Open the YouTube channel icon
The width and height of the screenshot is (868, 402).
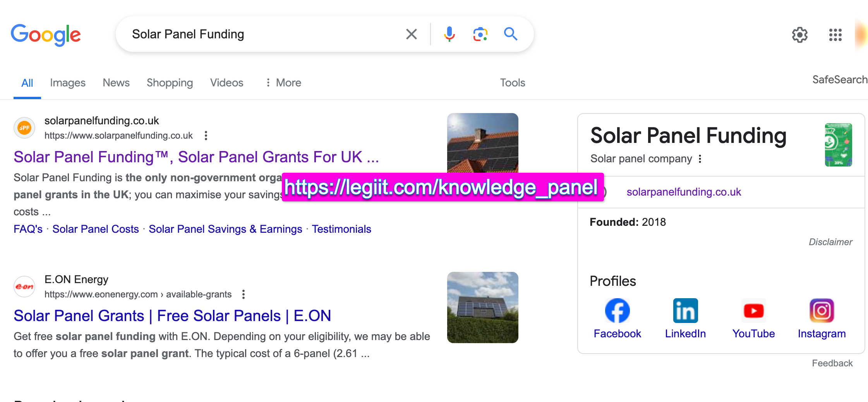pyautogui.click(x=753, y=310)
